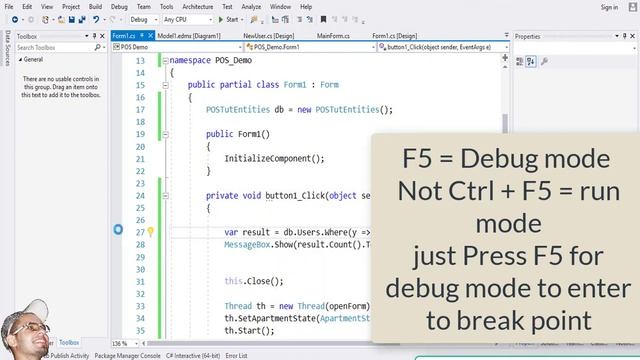Click the bookmark icon in toolbar

(x=323, y=19)
